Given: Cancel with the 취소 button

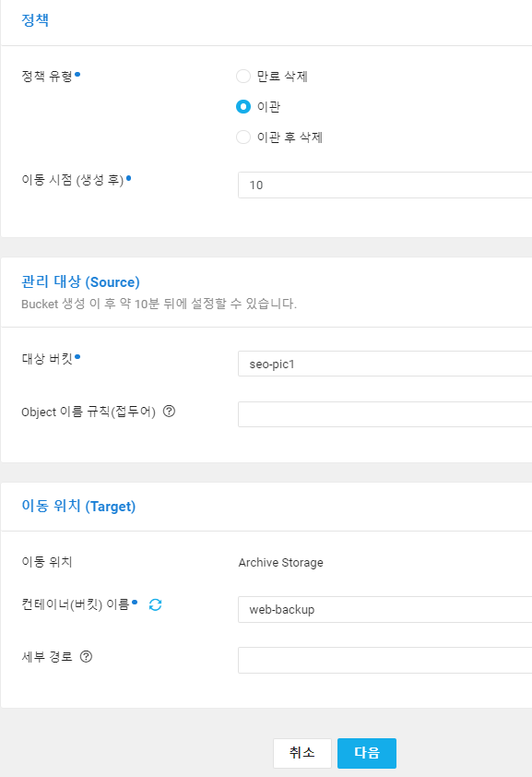Looking at the screenshot, I should point(302,753).
